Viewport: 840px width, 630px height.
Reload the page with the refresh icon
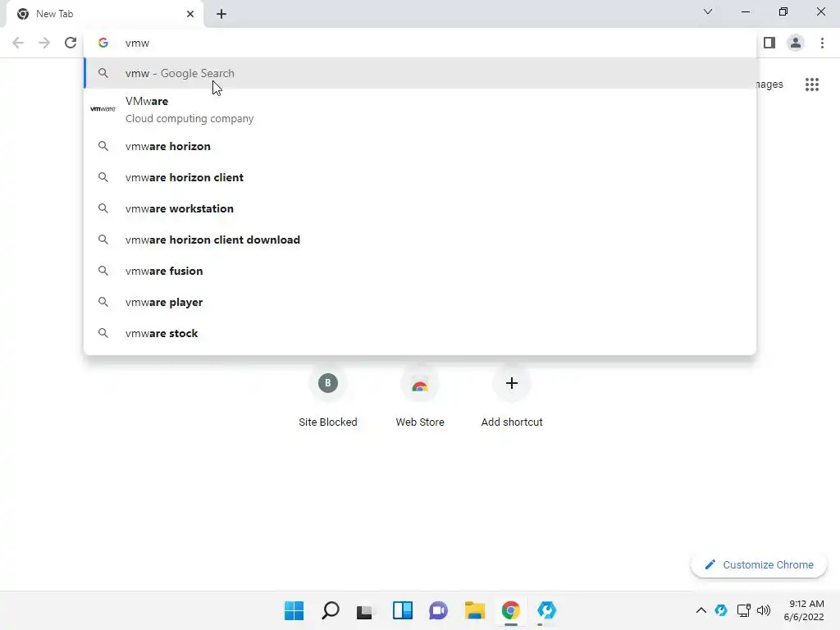(71, 43)
